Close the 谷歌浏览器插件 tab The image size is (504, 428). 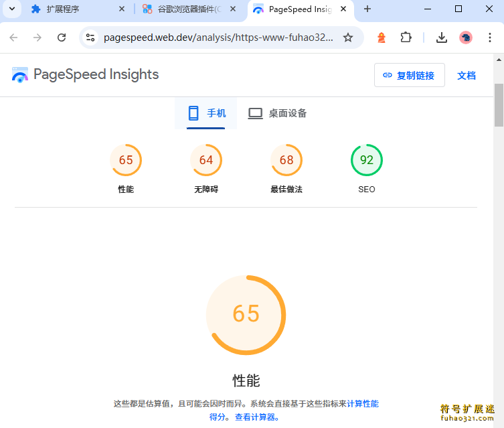click(x=233, y=9)
